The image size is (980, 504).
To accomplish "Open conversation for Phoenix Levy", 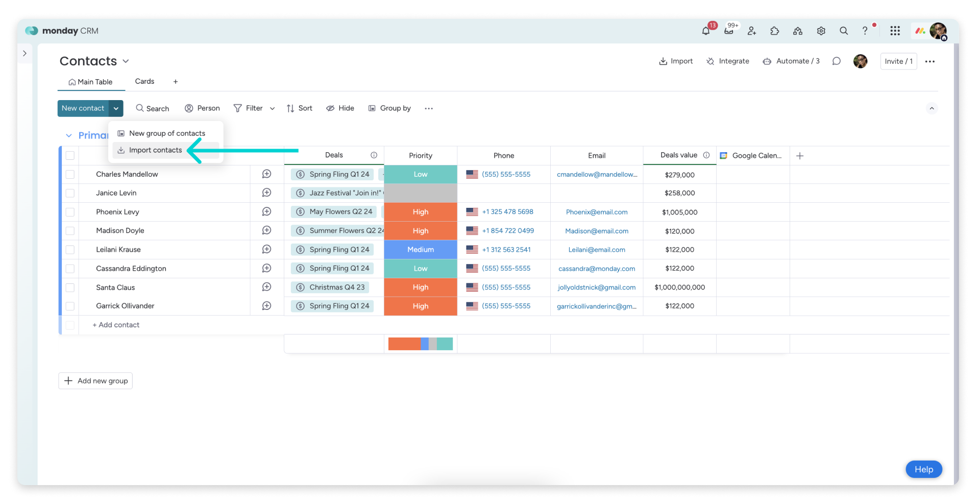I will [x=266, y=211].
